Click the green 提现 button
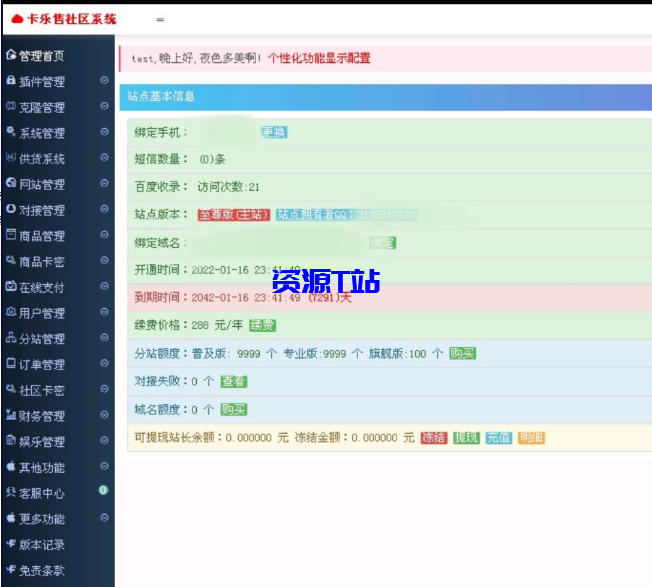 tap(466, 438)
